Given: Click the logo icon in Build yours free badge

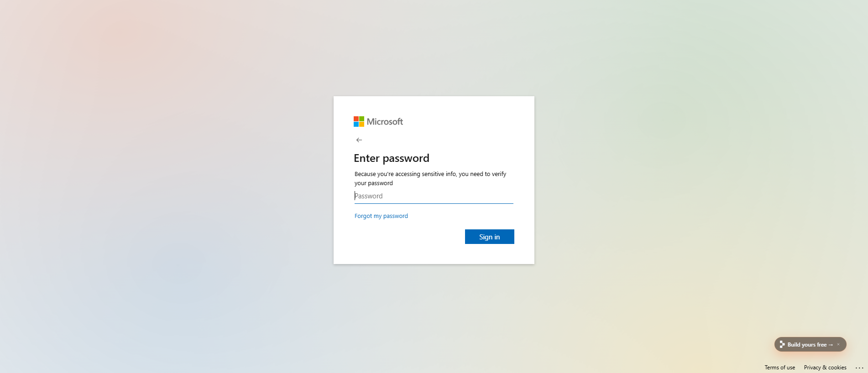Looking at the screenshot, I should [782, 344].
